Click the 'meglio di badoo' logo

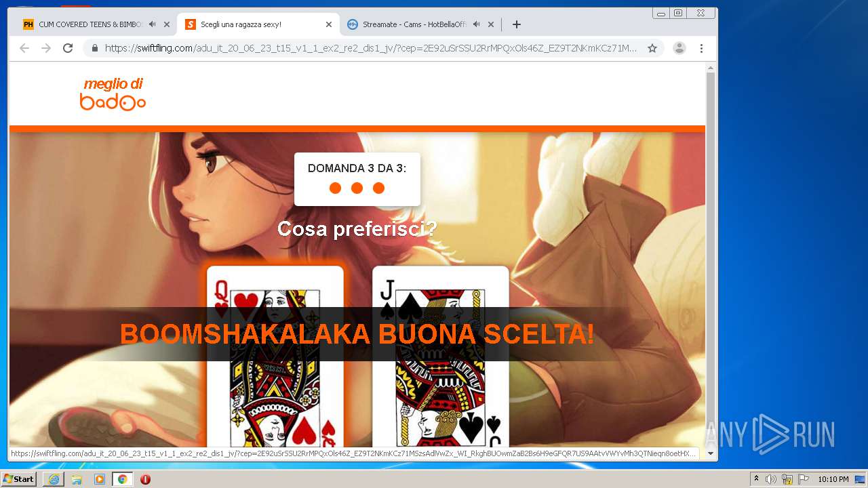click(x=113, y=94)
